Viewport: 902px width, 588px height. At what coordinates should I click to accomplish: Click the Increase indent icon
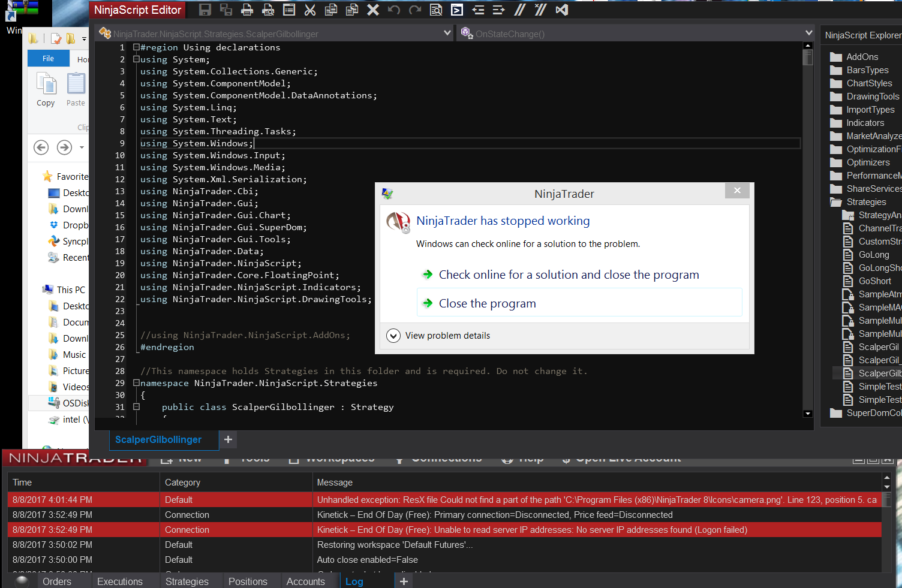[498, 10]
